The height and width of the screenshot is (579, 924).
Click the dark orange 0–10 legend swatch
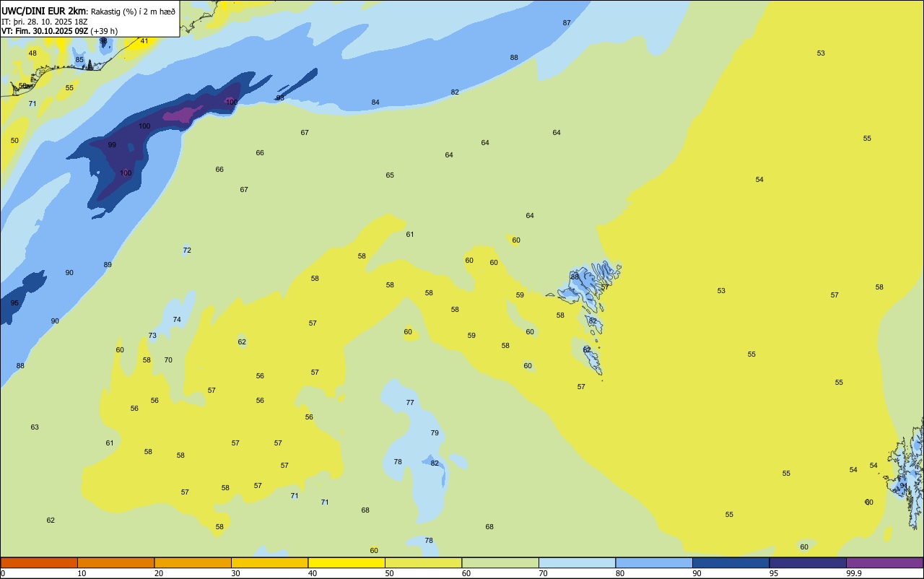(x=39, y=562)
